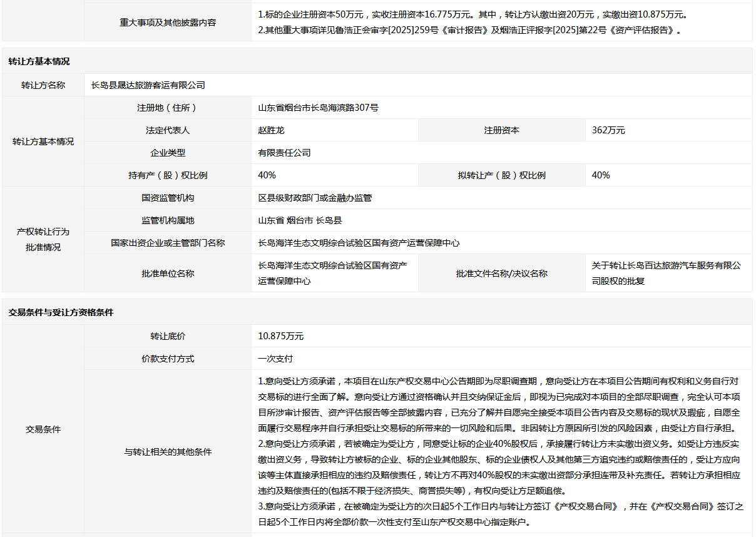Click the 转让方基本情况 section header bar
The image size is (756, 537).
[377, 61]
